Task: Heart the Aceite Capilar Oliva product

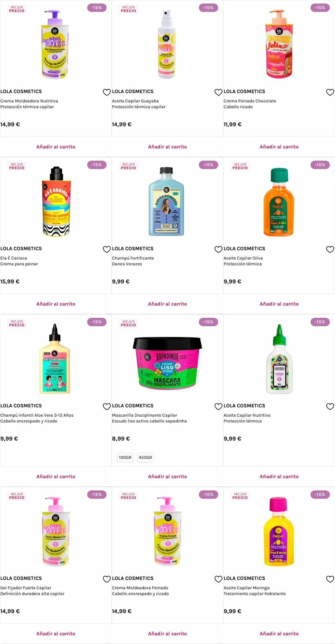Action: coord(330,249)
